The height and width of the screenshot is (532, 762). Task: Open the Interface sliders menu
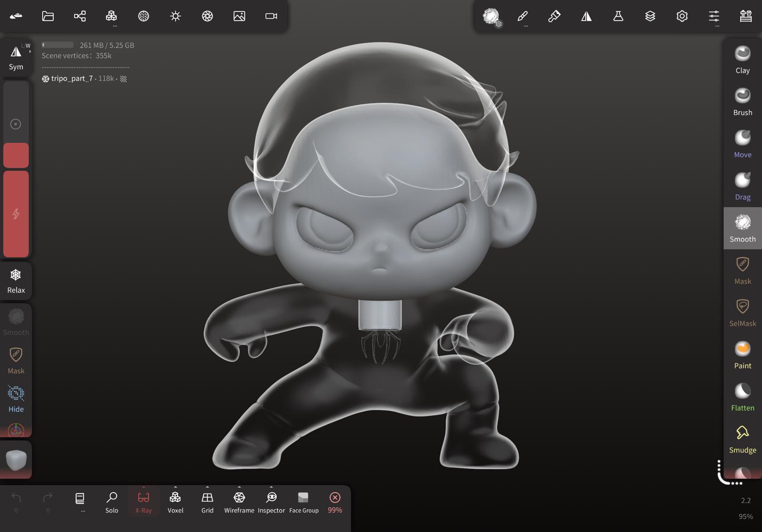[714, 16]
